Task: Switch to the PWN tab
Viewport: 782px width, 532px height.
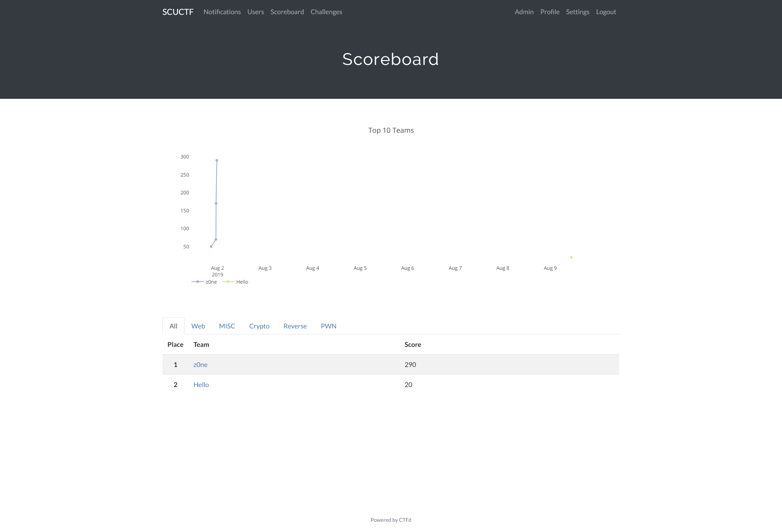Action: point(328,326)
